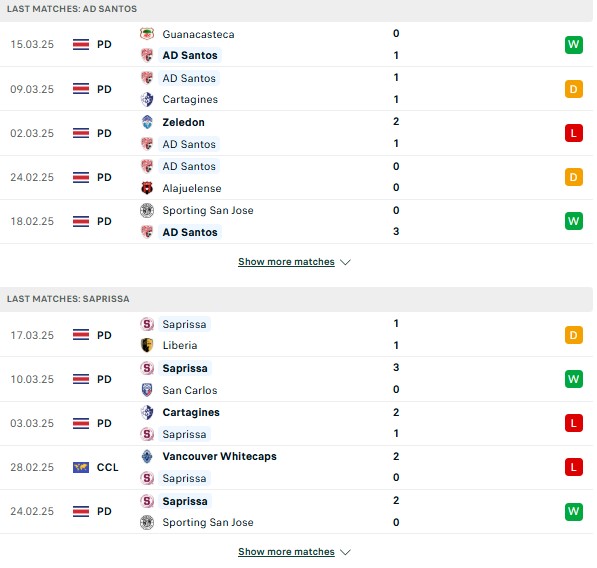
Task: Open the 10.03.25 Saprissa vs San Carlos row
Action: (296, 379)
